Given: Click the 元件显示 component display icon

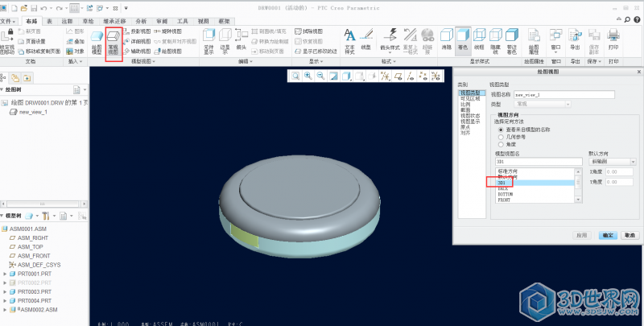Looking at the screenshot, I should 209,43.
